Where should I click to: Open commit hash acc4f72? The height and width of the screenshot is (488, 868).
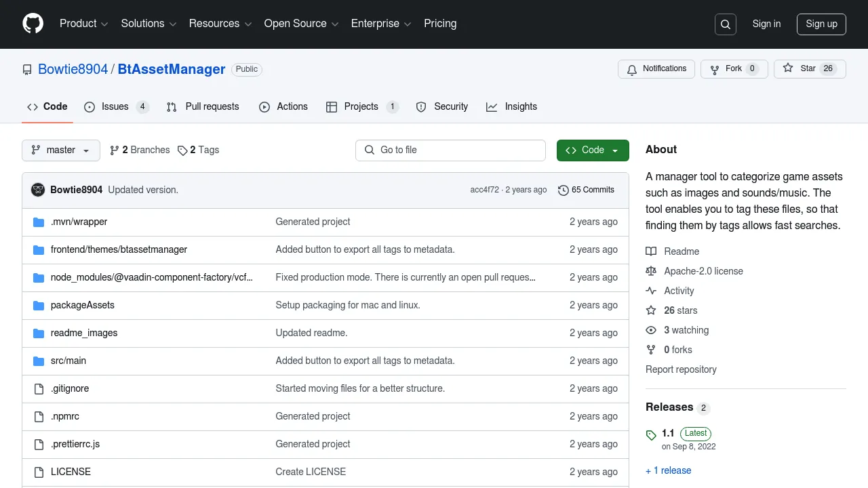coord(484,190)
